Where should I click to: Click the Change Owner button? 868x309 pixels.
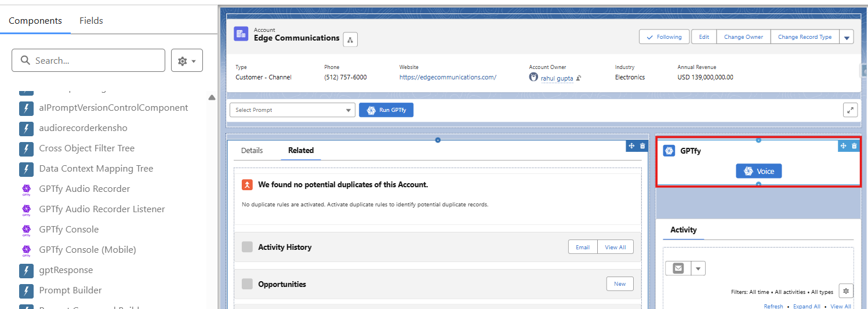pyautogui.click(x=743, y=37)
